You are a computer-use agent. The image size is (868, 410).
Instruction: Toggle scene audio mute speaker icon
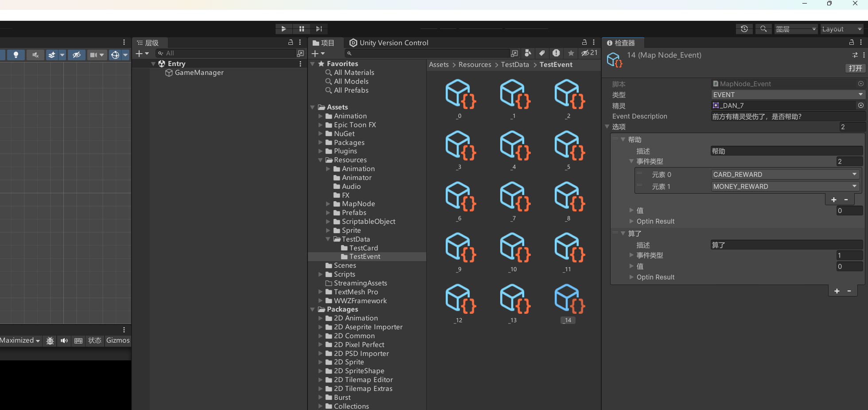[35, 55]
